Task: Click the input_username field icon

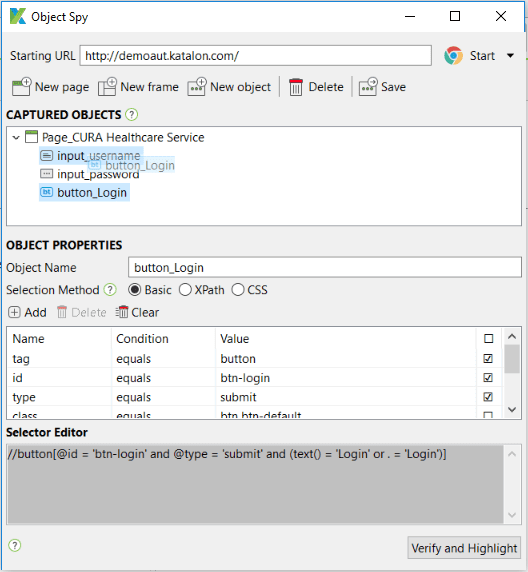Action: coord(46,156)
